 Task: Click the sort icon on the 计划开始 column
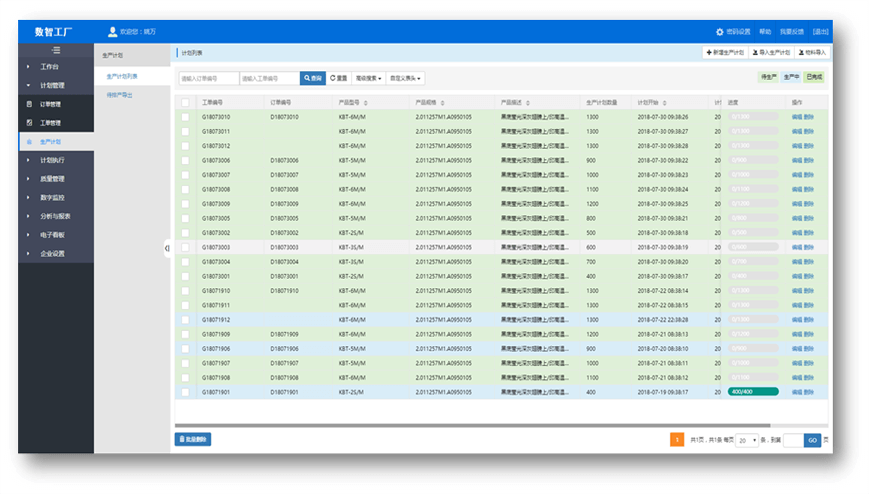click(x=664, y=103)
